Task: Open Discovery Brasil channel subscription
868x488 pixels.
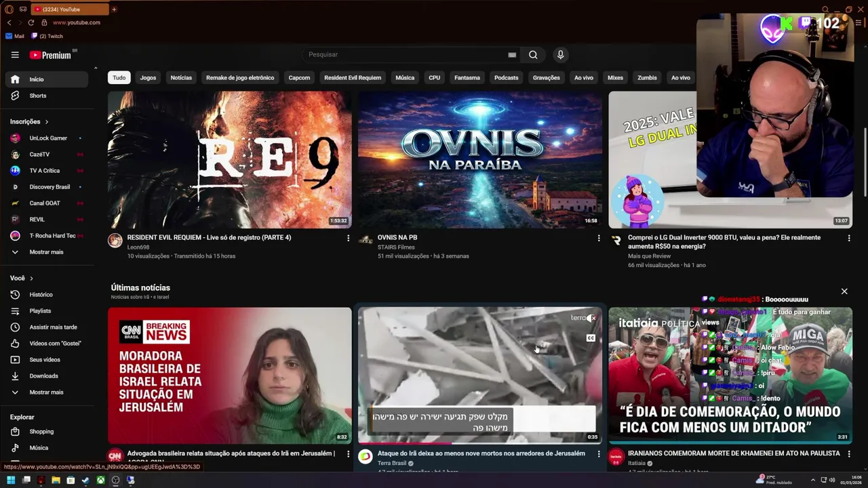Action: (x=47, y=187)
